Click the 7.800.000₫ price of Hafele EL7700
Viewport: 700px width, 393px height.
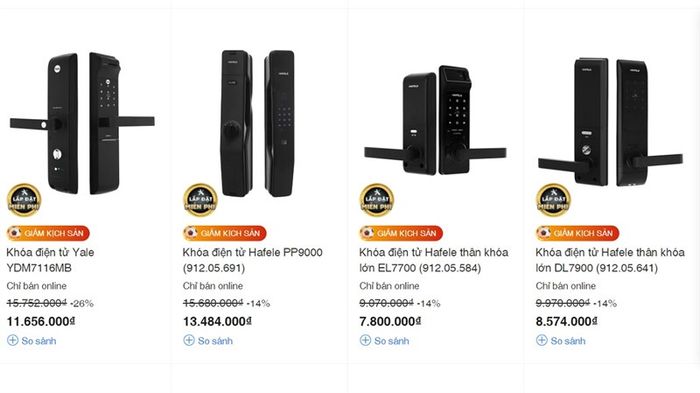point(390,322)
